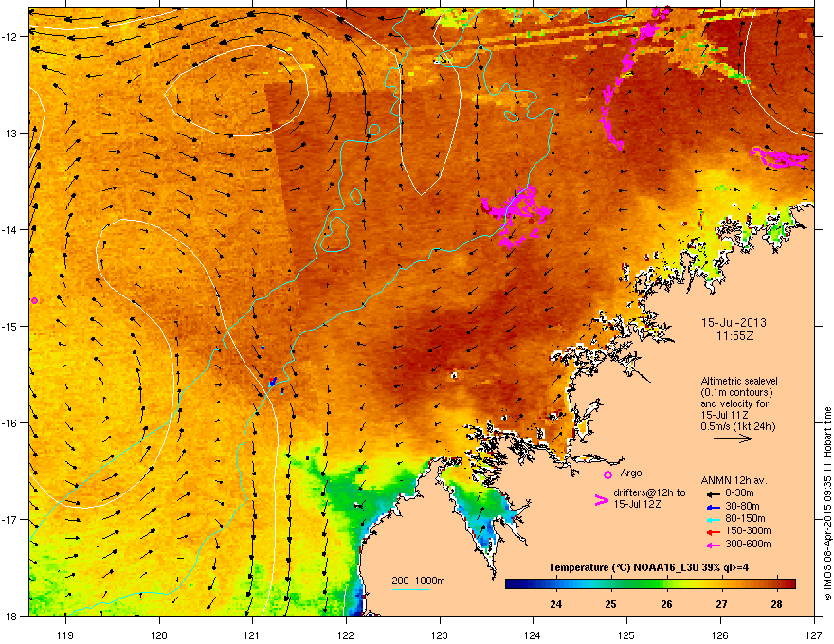The image size is (834, 644).
Task: Click the Argo magenta circle legend symbol
Action: (607, 474)
